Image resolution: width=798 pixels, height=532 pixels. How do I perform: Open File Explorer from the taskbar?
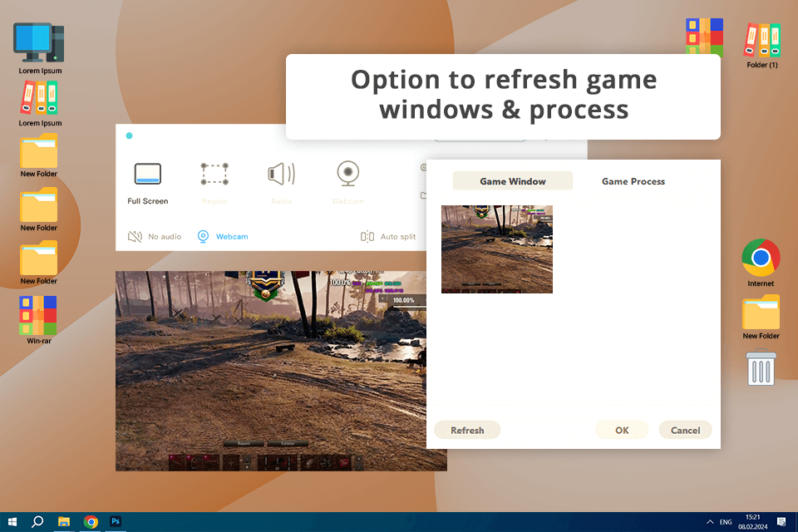[64, 522]
